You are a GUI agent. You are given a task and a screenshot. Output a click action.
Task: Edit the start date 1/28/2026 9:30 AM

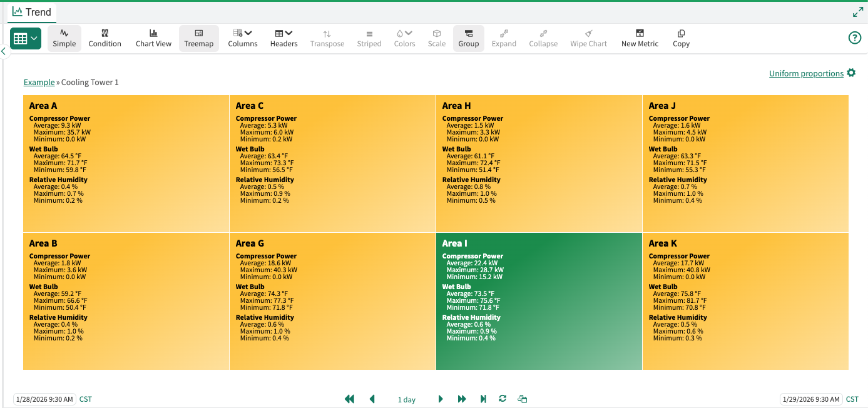point(44,399)
